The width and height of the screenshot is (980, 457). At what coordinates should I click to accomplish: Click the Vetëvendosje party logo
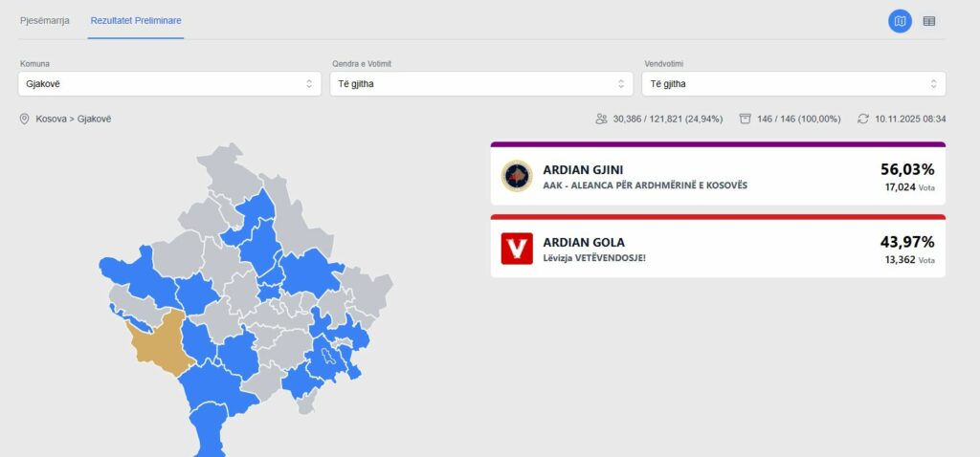[x=517, y=249]
